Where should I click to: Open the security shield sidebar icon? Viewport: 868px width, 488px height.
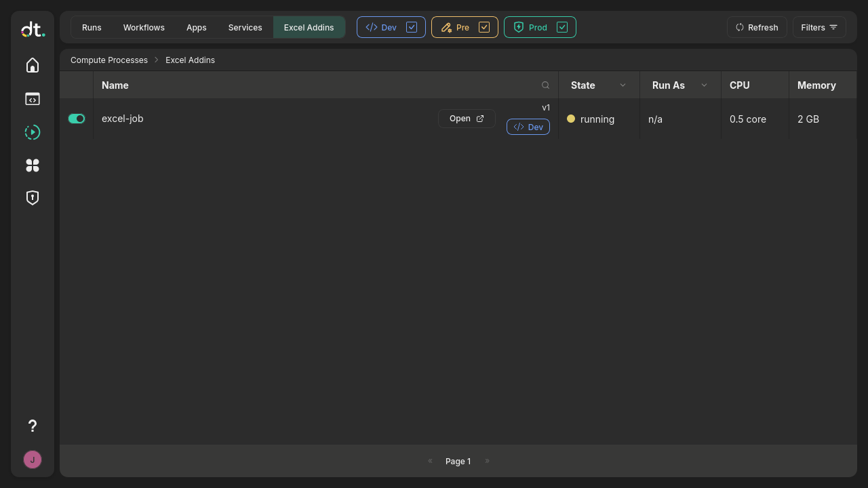coord(33,198)
